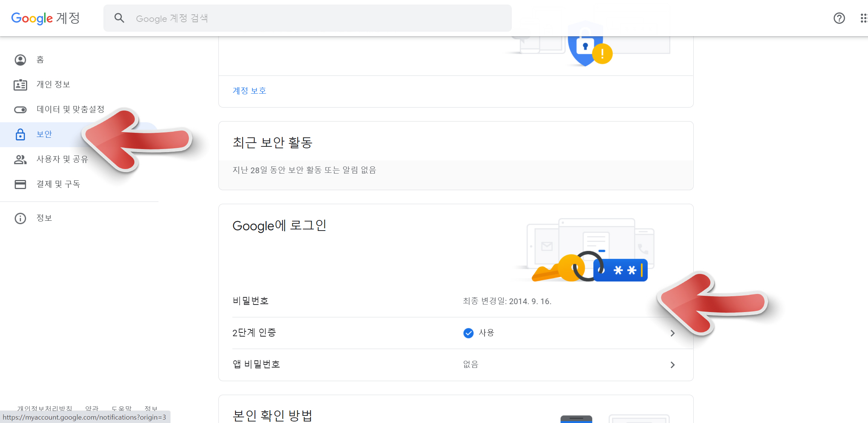
Task: Click the 개인 정보 ID card icon
Action: coord(20,85)
